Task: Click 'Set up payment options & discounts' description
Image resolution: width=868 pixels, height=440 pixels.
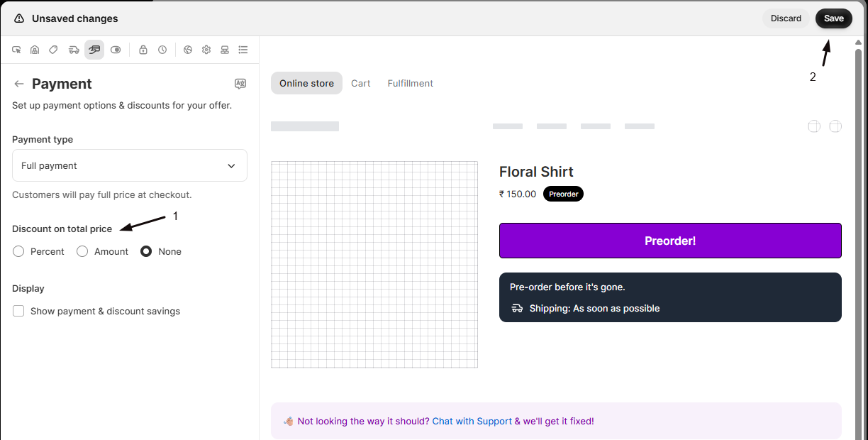Action: point(122,106)
